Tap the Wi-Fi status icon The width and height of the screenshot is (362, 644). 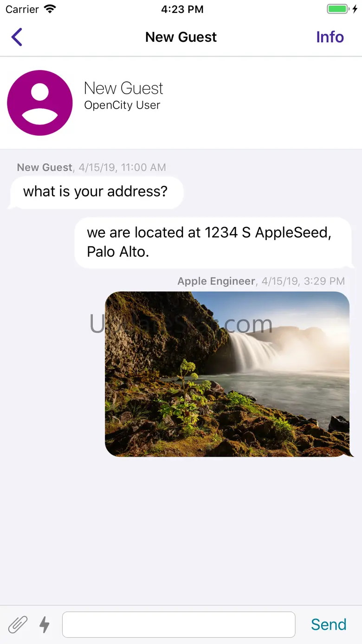pos(50,9)
